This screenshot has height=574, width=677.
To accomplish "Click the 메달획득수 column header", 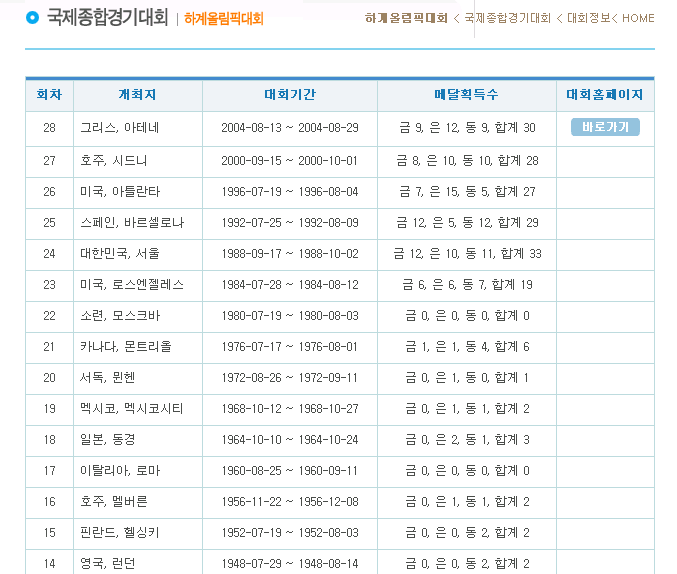I will pos(466,95).
